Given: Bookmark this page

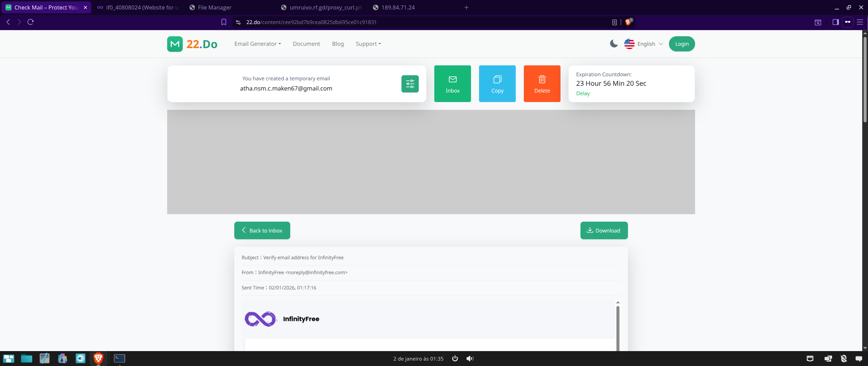Looking at the screenshot, I should pyautogui.click(x=224, y=22).
